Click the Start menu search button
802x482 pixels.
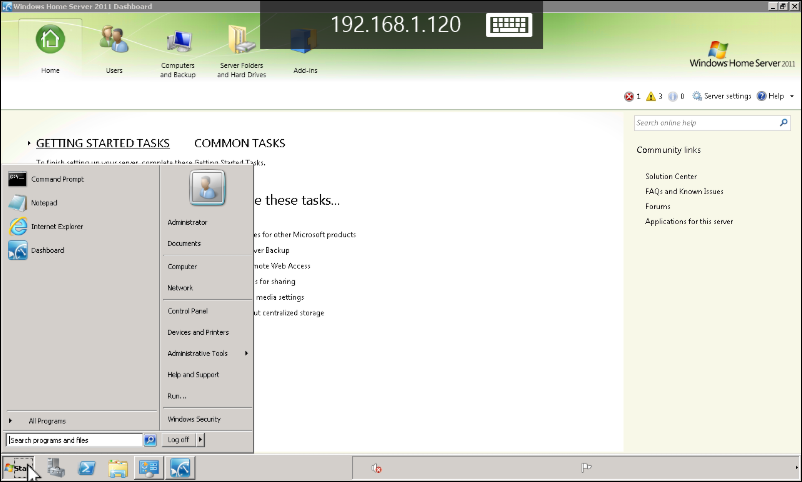coord(150,440)
